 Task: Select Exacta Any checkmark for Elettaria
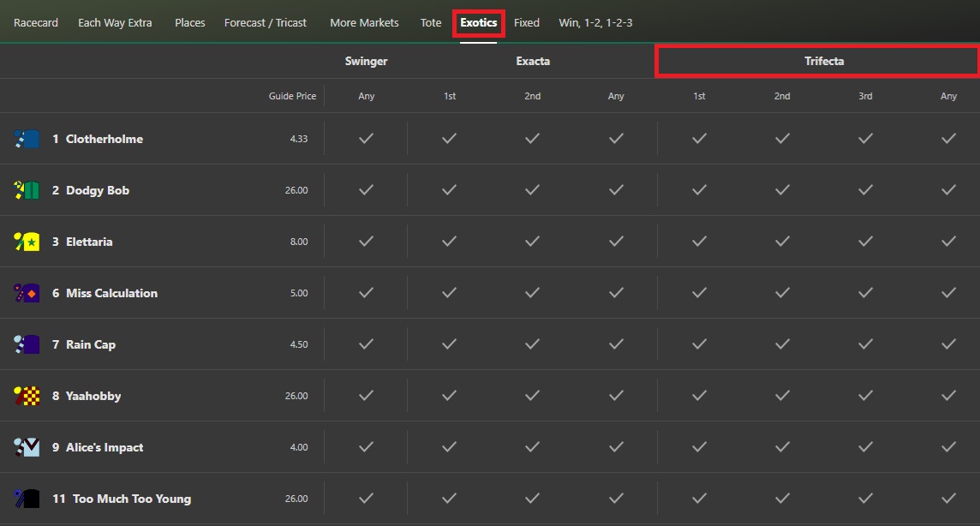pyautogui.click(x=616, y=241)
